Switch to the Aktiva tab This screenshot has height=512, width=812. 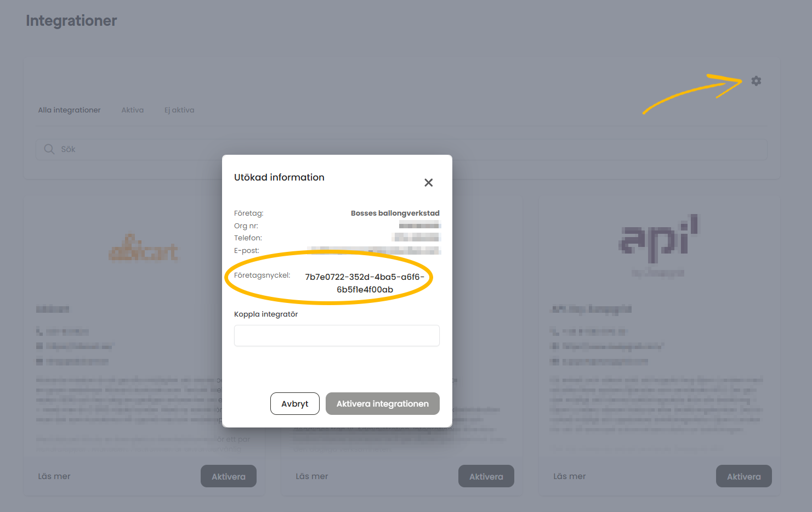[133, 110]
